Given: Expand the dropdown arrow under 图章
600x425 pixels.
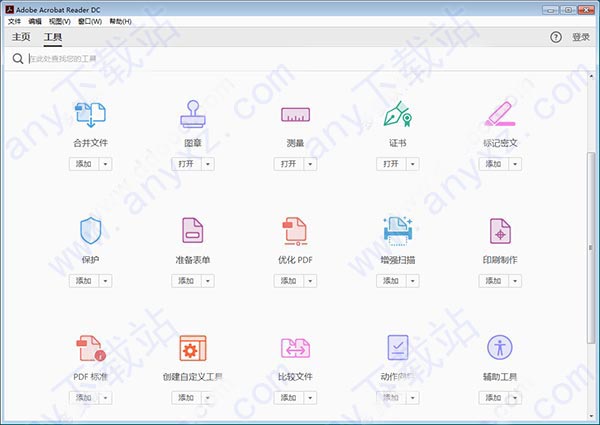Looking at the screenshot, I should click(x=208, y=164).
